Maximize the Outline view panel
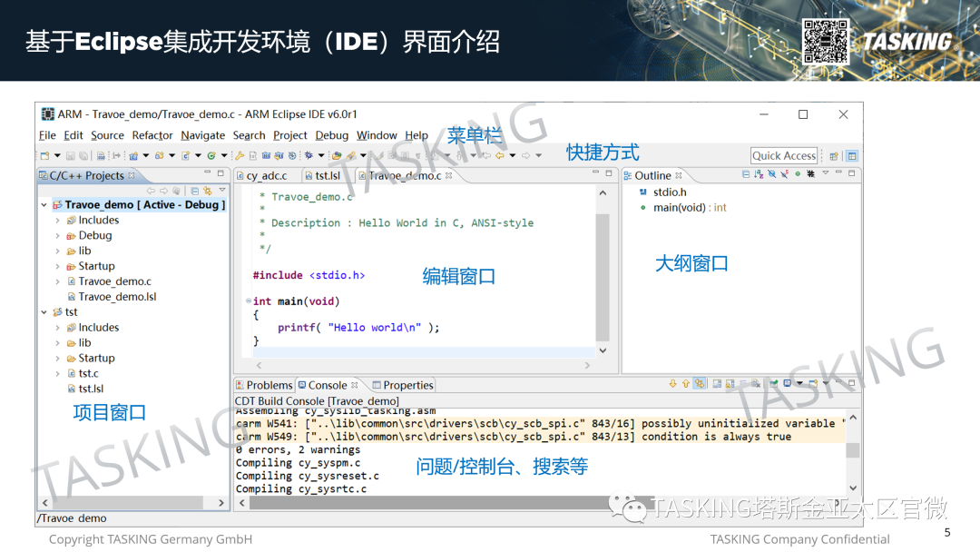The image size is (980, 552). tap(851, 173)
